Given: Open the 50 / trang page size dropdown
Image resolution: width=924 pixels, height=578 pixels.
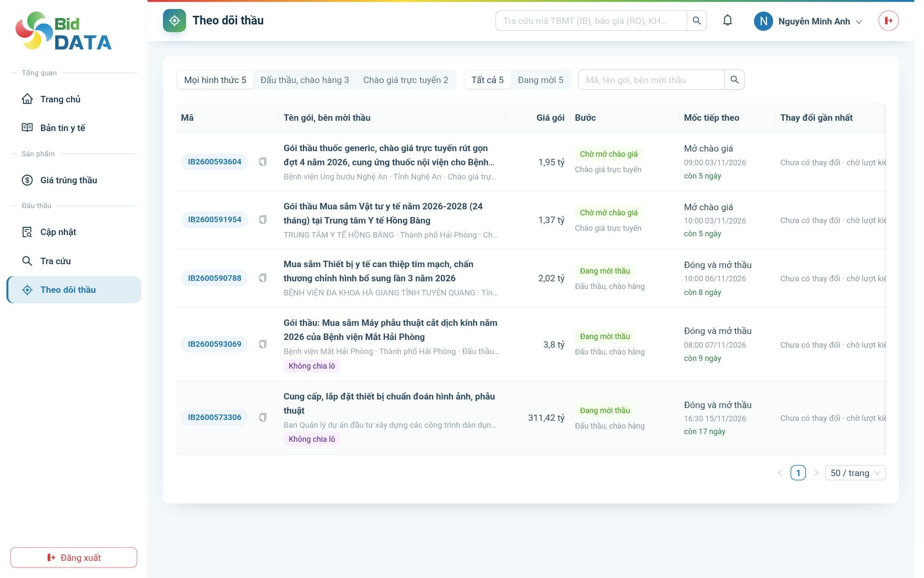Looking at the screenshot, I should 855,473.
